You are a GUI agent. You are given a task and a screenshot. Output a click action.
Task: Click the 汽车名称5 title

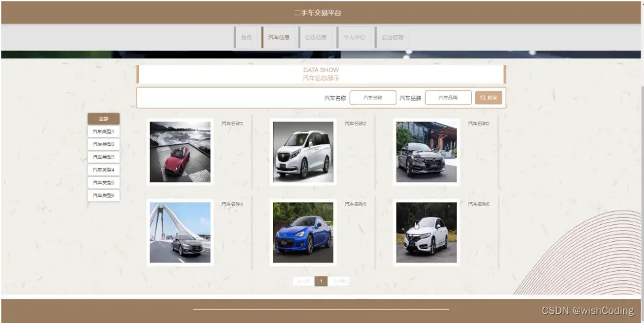pos(355,204)
